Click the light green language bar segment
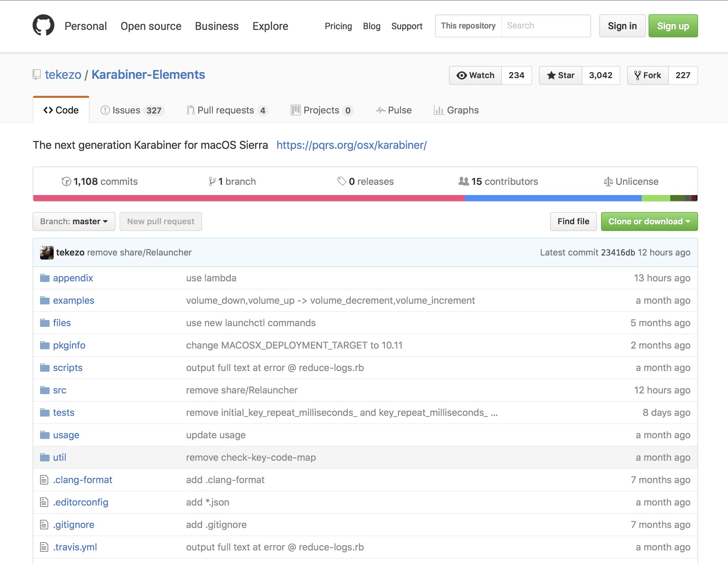This screenshot has height=564, width=728. pyautogui.click(x=656, y=198)
